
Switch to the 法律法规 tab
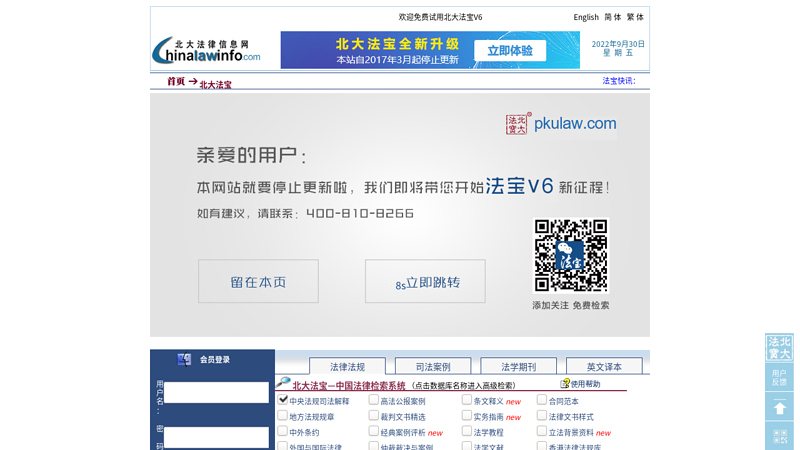(x=347, y=366)
